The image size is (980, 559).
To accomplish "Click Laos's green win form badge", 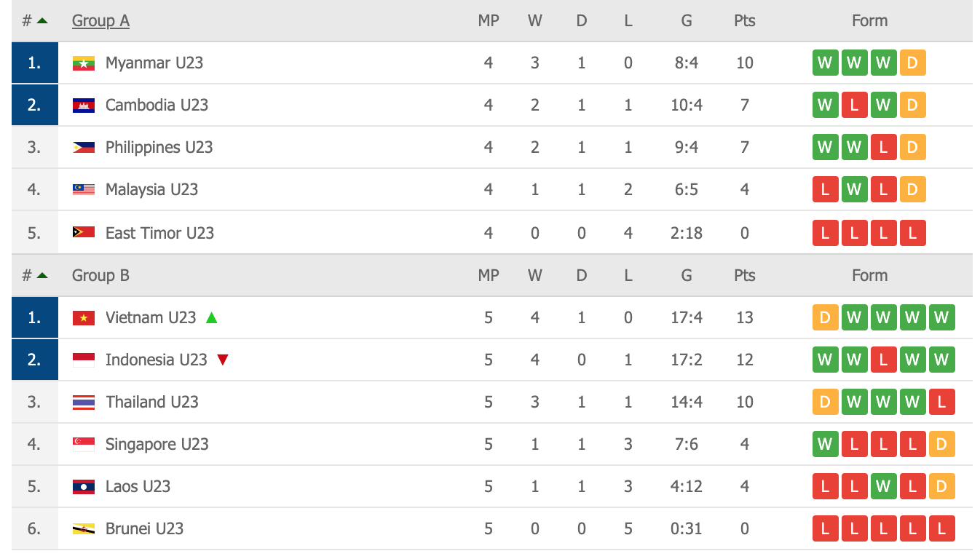I will click(x=883, y=486).
